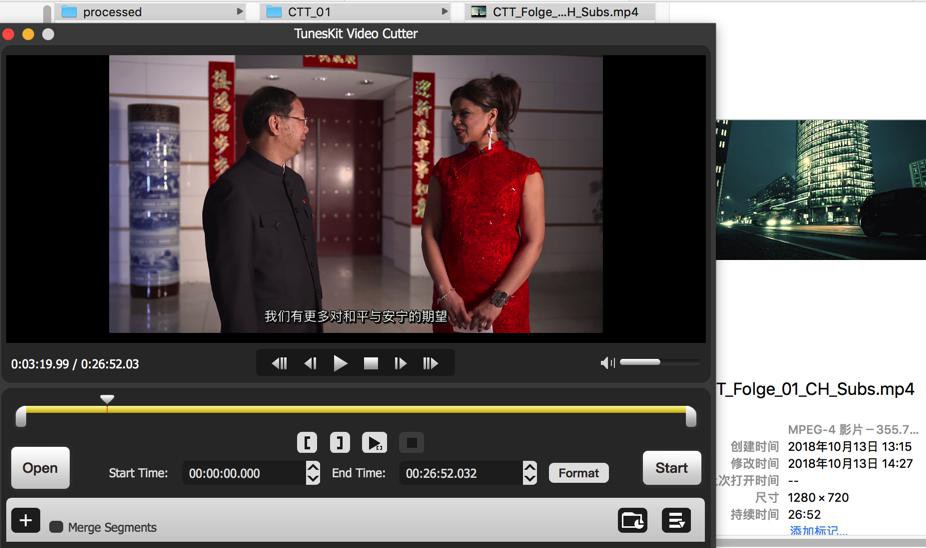The height and width of the screenshot is (548, 926).
Task: Open the Format settings
Action: point(579,473)
